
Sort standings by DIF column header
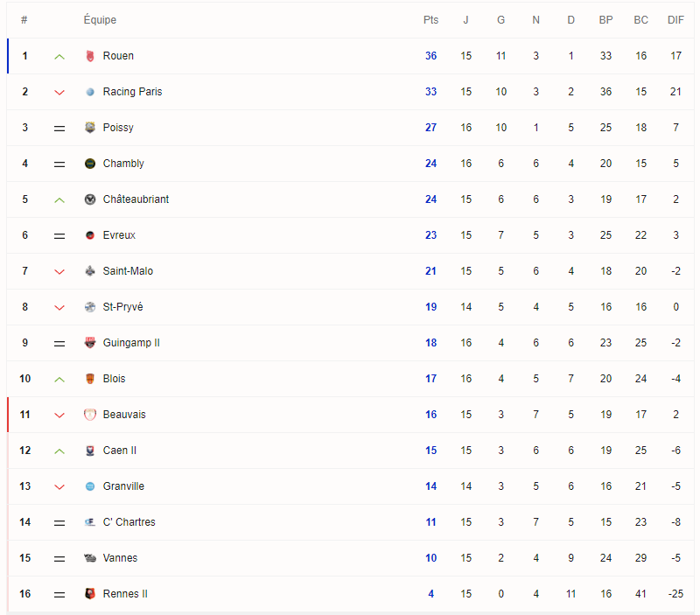point(675,20)
